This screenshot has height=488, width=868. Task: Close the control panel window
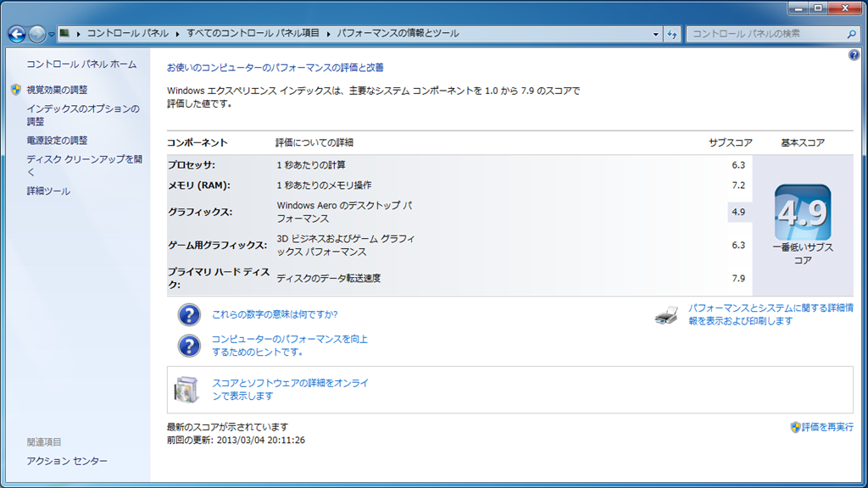[845, 8]
